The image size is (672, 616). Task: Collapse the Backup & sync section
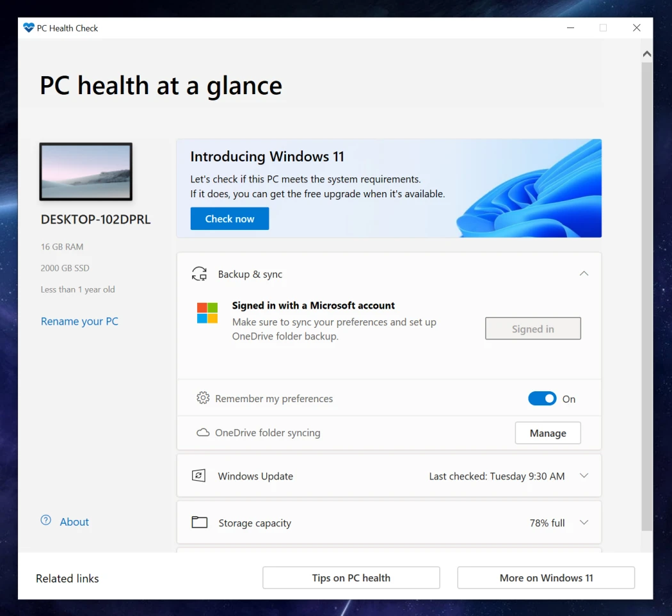(x=584, y=273)
